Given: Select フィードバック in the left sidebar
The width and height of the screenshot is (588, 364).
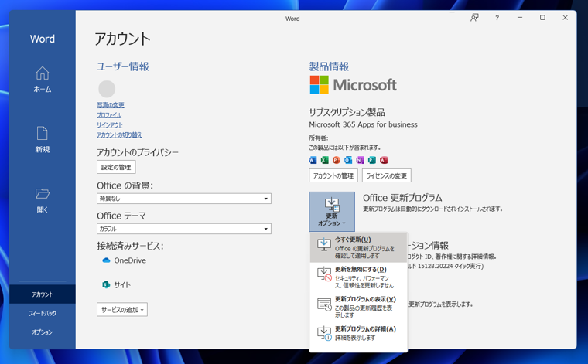Looking at the screenshot, I should (43, 313).
